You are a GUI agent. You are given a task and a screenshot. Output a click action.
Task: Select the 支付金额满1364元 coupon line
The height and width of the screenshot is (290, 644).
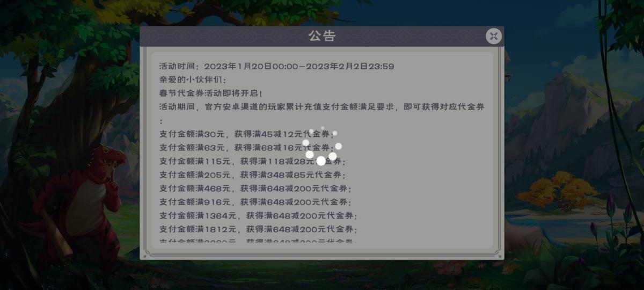(259, 216)
